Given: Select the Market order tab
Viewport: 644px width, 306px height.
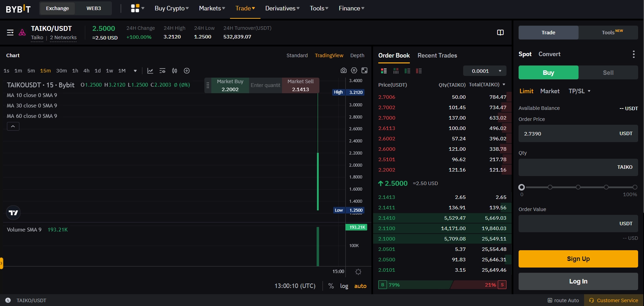Looking at the screenshot, I should (550, 91).
